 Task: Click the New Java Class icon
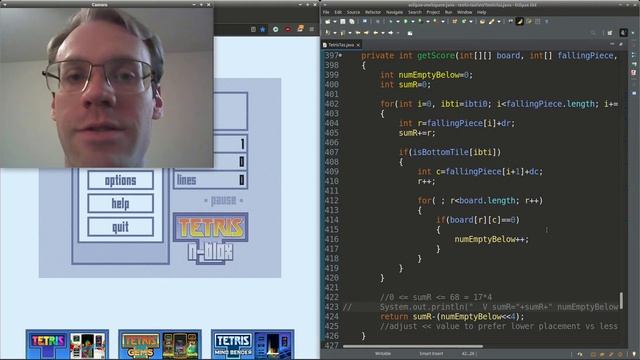[464, 21]
